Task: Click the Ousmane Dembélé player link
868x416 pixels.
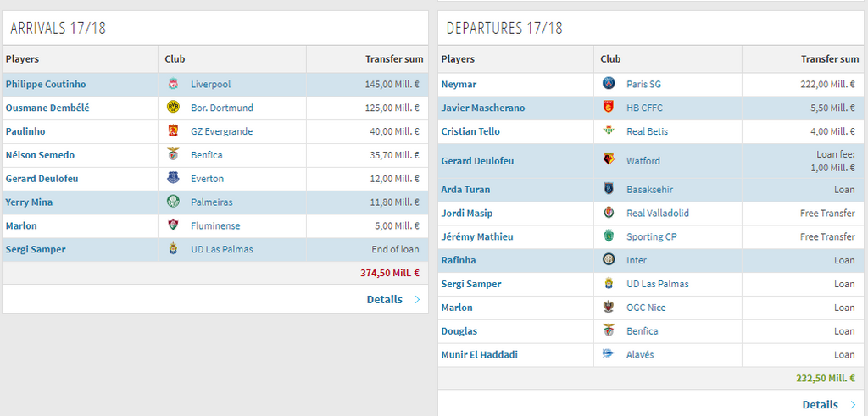Action: pos(47,108)
